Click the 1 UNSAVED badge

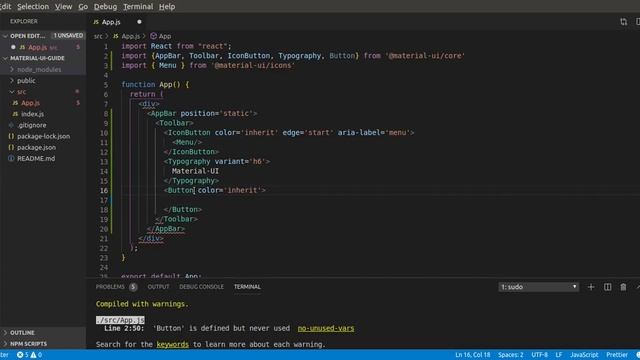68,36
